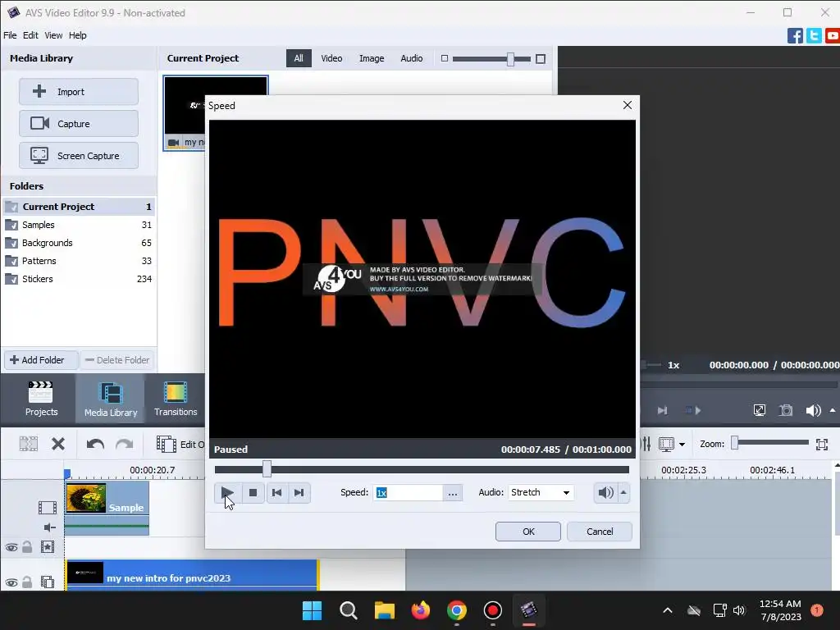Cancel the Speed dialog
Screen dimensions: 840x630
coord(600,532)
